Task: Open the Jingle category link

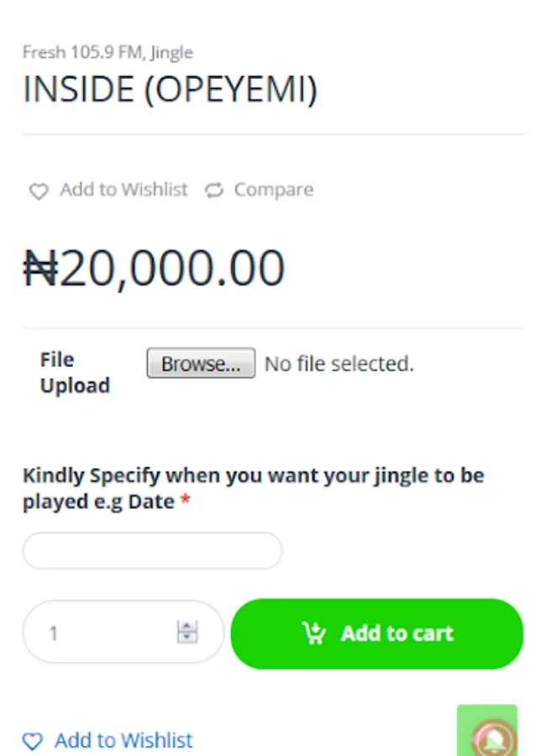Action: coord(171,52)
